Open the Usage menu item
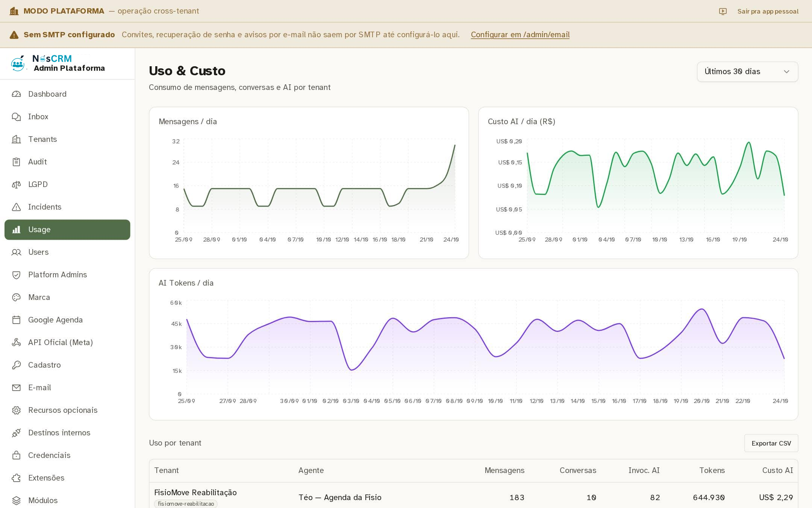The image size is (812, 508). tap(67, 230)
